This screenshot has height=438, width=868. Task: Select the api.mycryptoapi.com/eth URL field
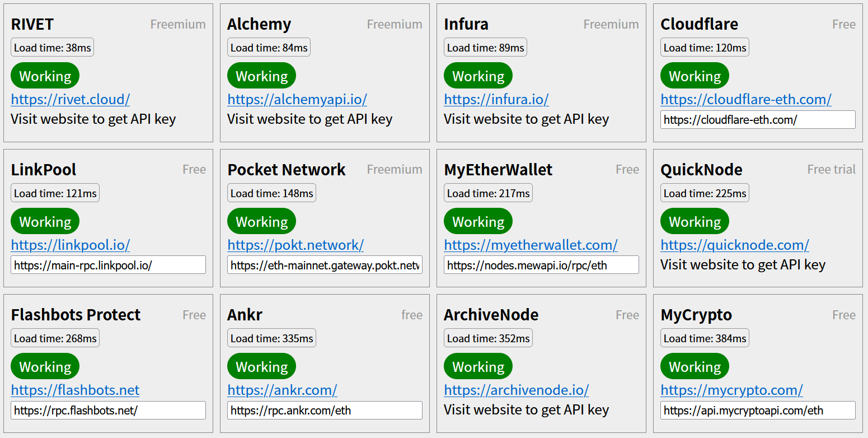pos(758,410)
